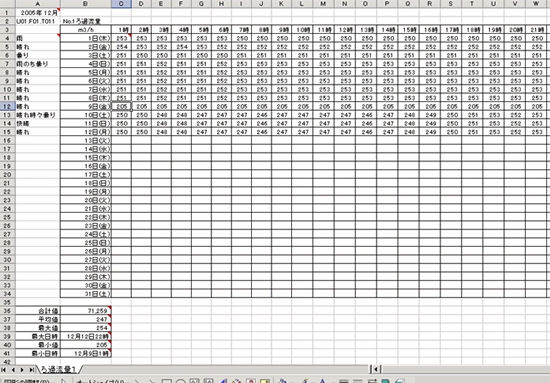This screenshot has width=550, height=383.
Task: Select row 12 header
Action: [x=7, y=106]
